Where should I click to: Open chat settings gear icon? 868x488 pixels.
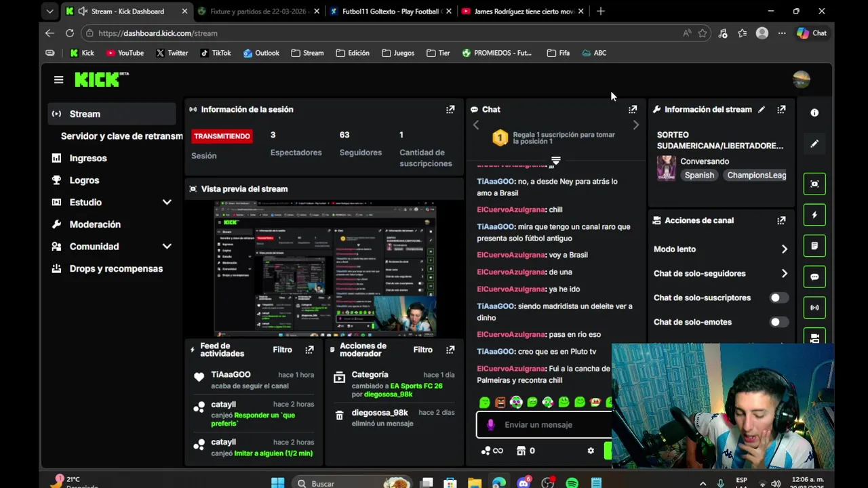point(591,451)
